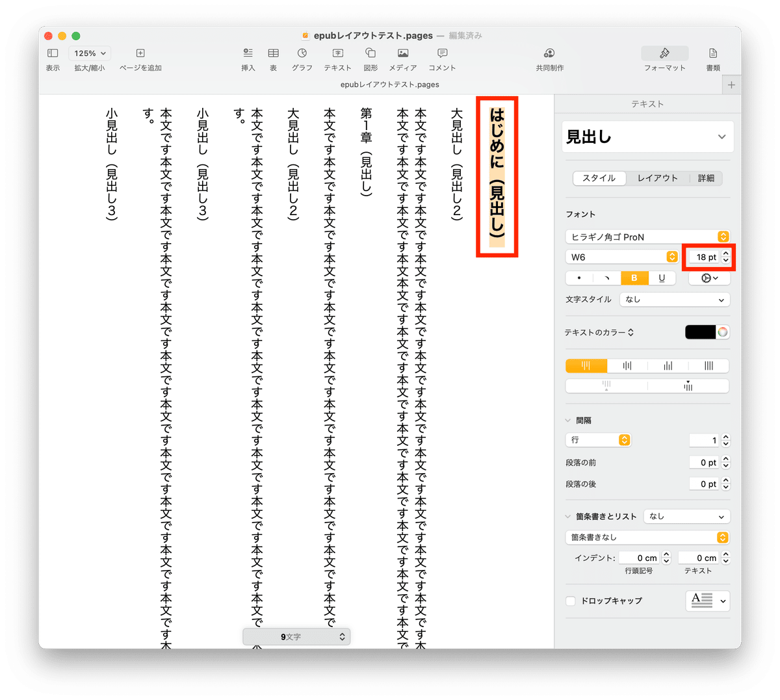Align vertical text to bottom

[x=668, y=366]
